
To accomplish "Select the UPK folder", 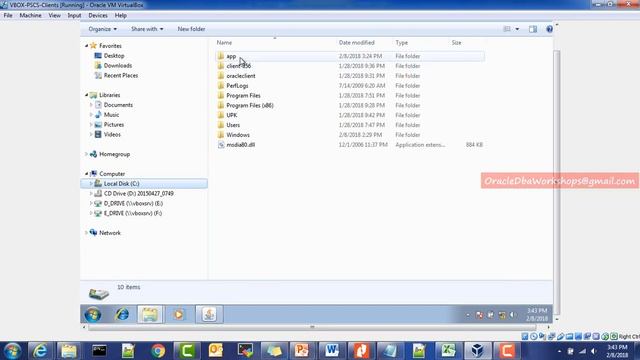I will [x=231, y=115].
